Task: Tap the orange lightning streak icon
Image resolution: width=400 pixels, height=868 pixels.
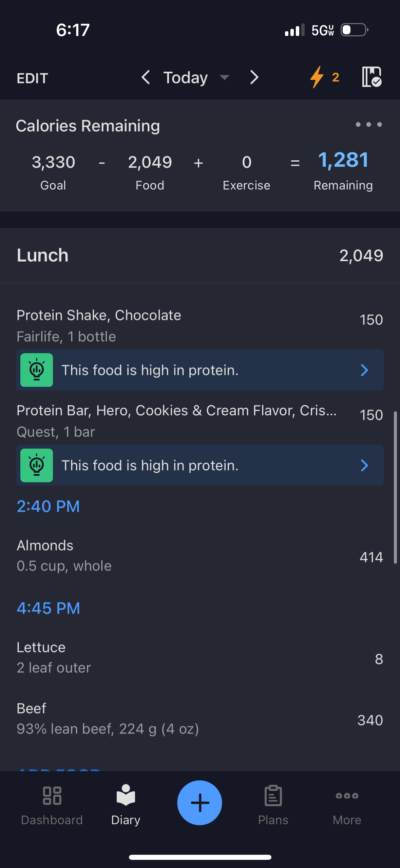Action: coord(317,77)
